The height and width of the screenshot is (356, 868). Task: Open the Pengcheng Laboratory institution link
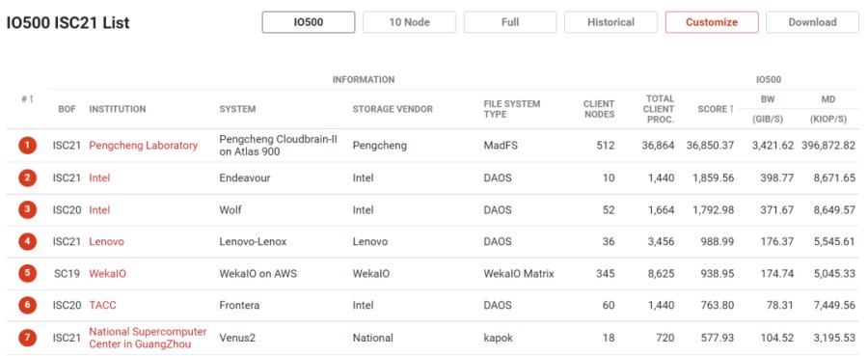[x=144, y=146]
